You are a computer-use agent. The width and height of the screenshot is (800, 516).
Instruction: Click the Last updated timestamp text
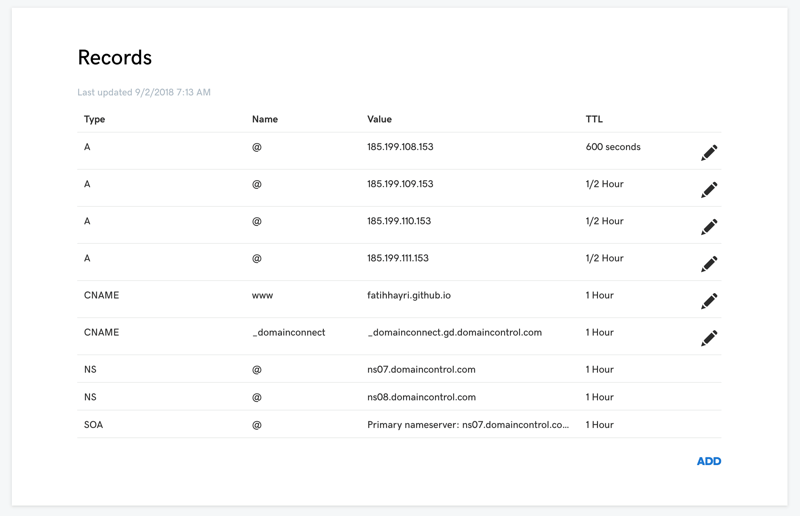(x=144, y=92)
